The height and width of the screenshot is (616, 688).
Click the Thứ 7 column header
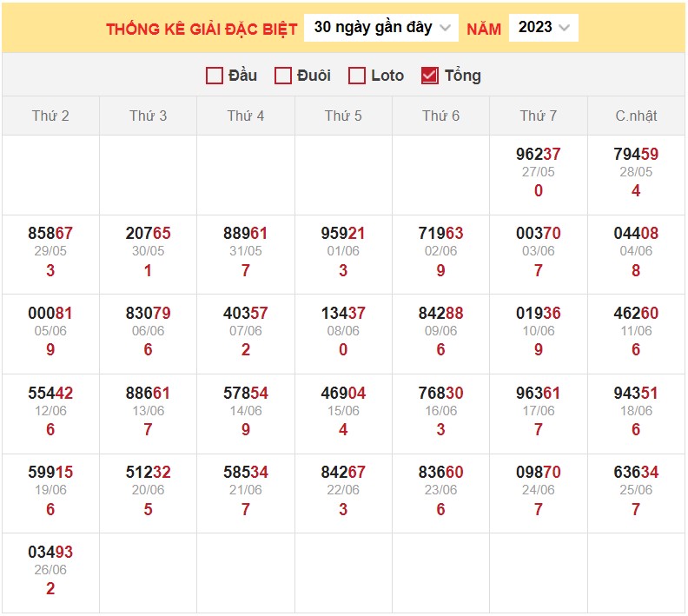539,116
